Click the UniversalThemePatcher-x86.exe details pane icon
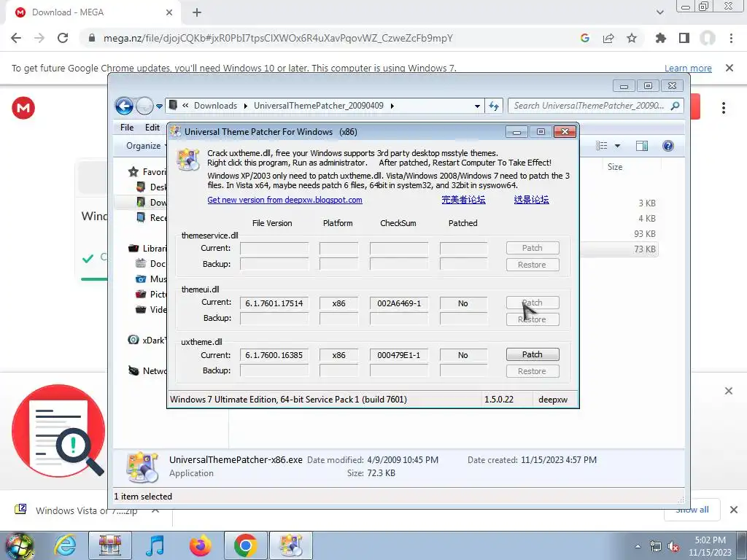Image resolution: width=747 pixels, height=560 pixels. (142, 467)
